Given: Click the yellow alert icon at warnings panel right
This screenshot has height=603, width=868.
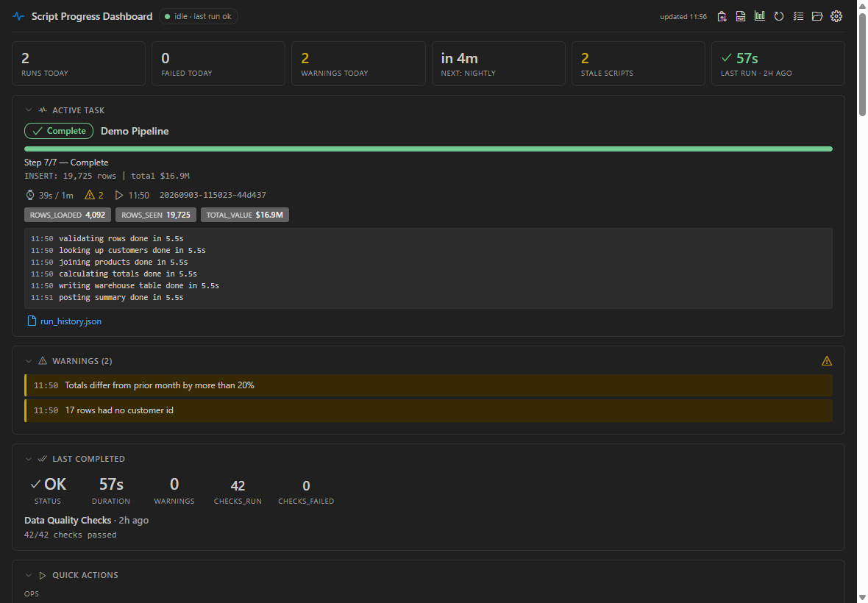Looking at the screenshot, I should point(827,360).
